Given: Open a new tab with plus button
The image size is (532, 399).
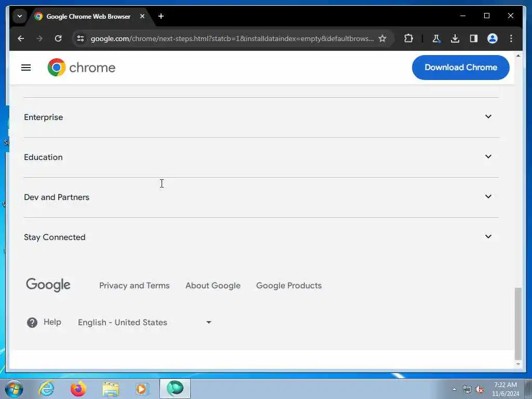Looking at the screenshot, I should (161, 16).
